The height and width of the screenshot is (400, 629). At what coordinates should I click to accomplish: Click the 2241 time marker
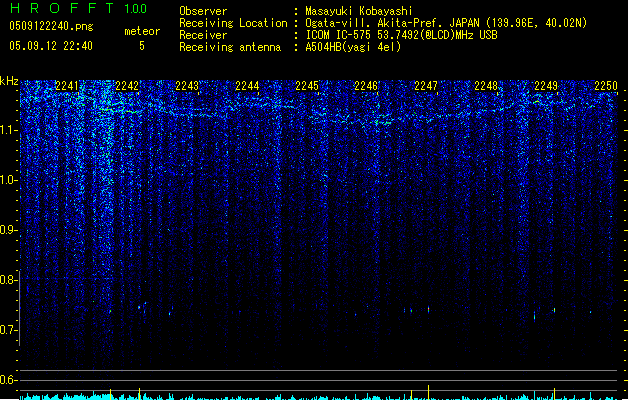pyautogui.click(x=67, y=86)
